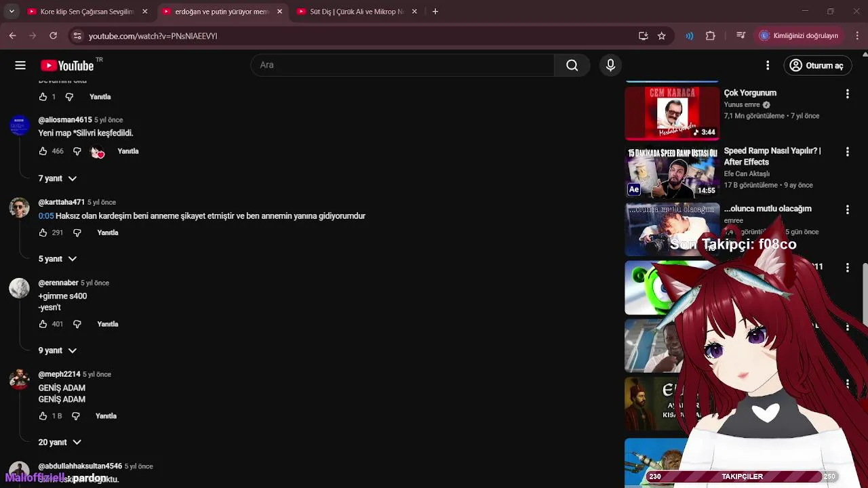
Task: Reply to meph2214's comment
Action: tap(106, 416)
